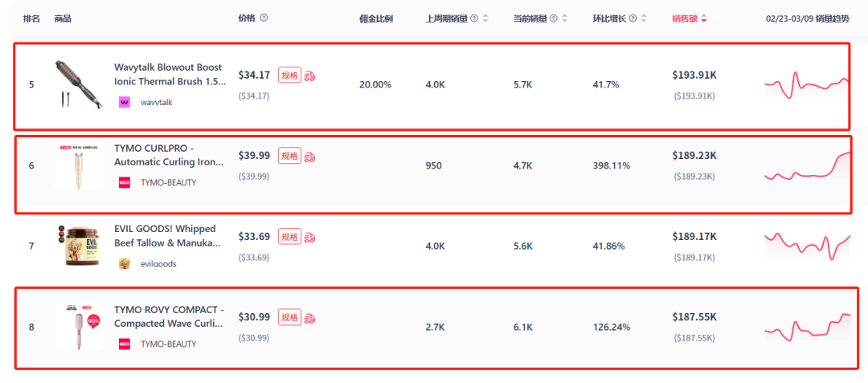Click the wavytalk shop logo icon
The width and height of the screenshot is (868, 383).
pos(125,102)
